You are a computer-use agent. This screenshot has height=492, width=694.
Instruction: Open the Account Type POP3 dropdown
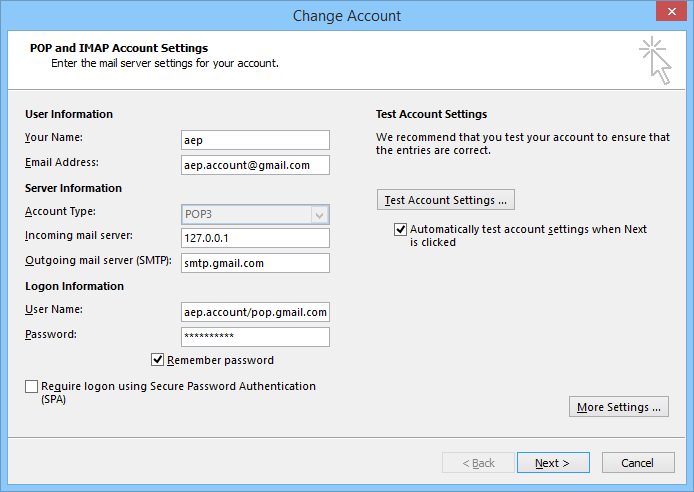[x=255, y=215]
